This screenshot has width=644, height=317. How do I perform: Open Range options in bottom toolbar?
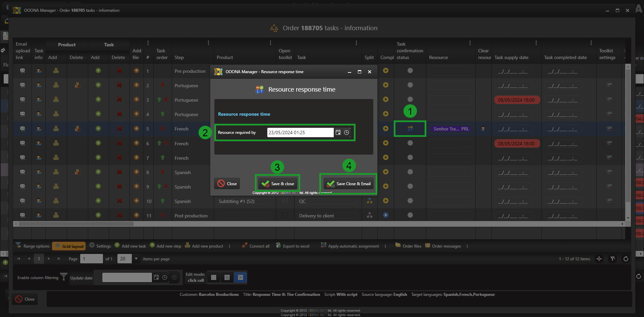(x=33, y=246)
